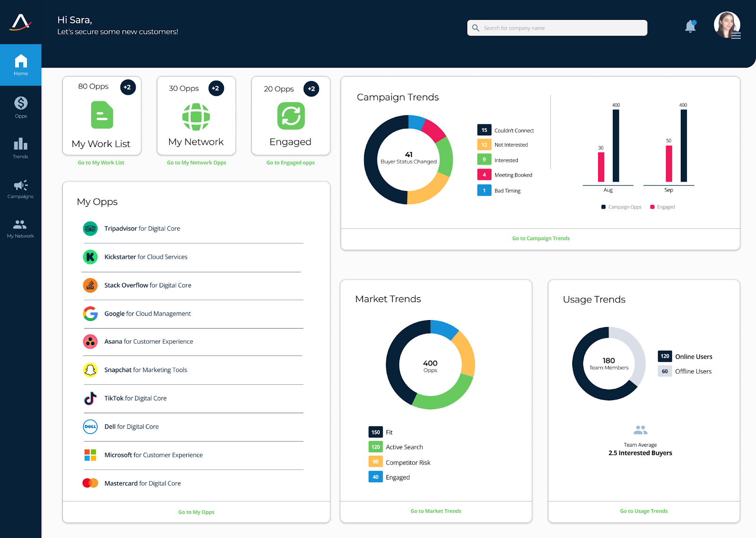Click the Engaged 40 legend swatch
Screen dimensions: 756x538
376,477
